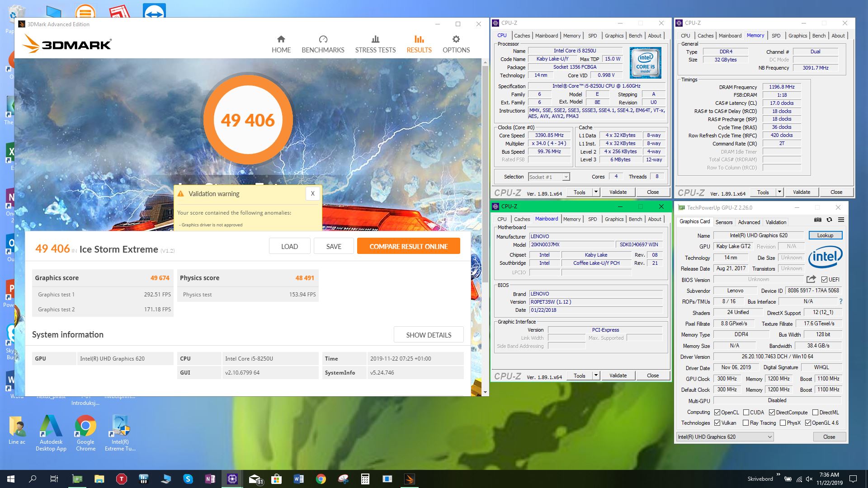This screenshot has width=868, height=488.
Task: Open the GPU-Z hamburger menu
Action: pyautogui.click(x=841, y=220)
